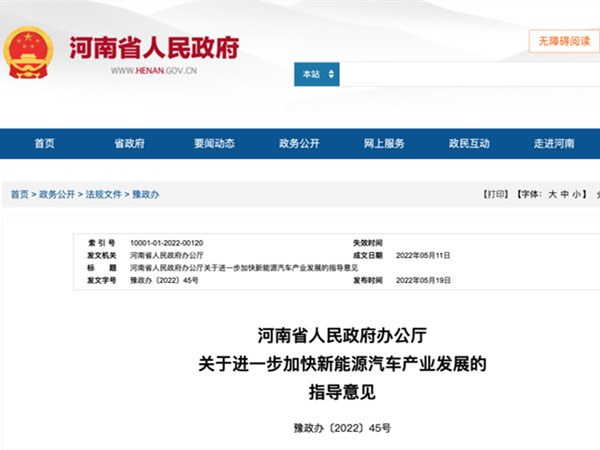Screen dimensions: 600x450
Task: Go to the 首页 nav tab
Action: pos(44,144)
